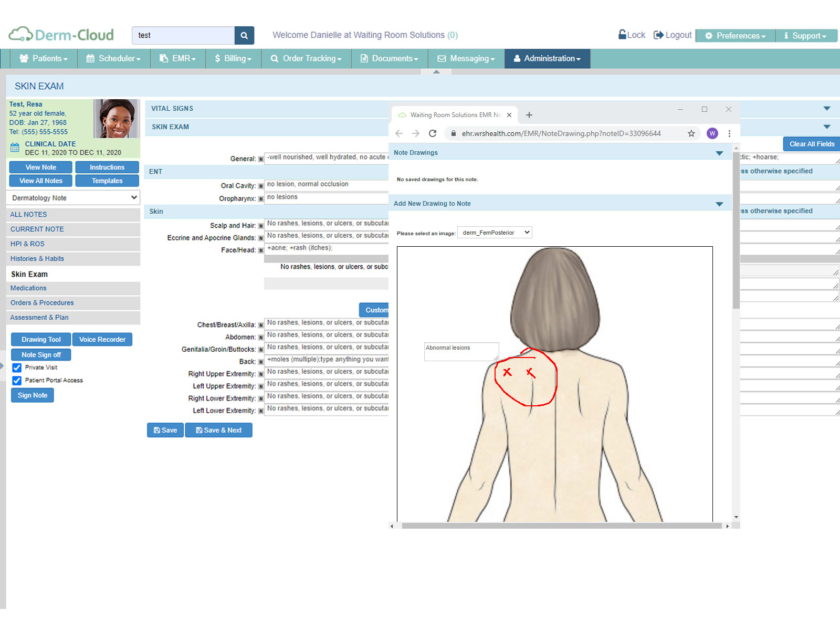Click the popup address bar URL
840x630 pixels.
(x=561, y=133)
